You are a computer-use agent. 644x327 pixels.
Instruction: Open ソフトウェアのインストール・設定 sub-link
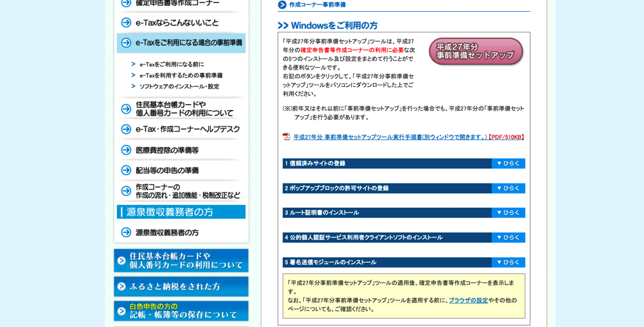click(179, 86)
